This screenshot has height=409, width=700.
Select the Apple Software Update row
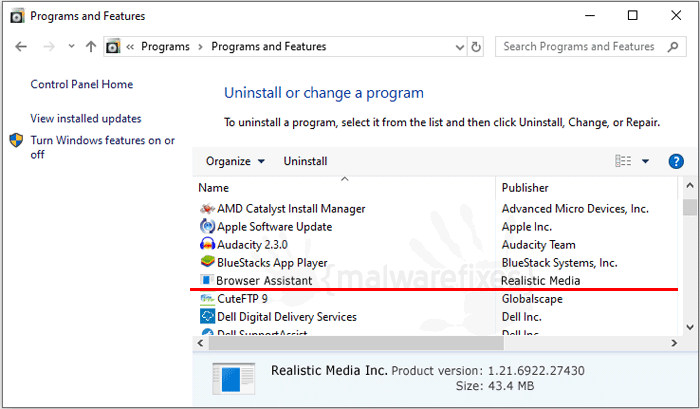(x=435, y=226)
